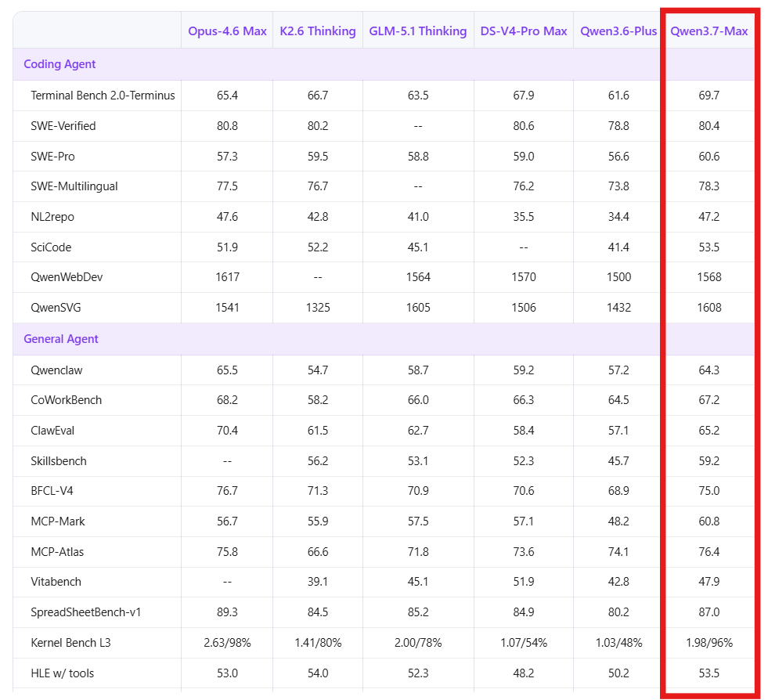768x700 pixels.
Task: Select the 1.41/80% Kernel Bench value
Action: click(x=318, y=642)
